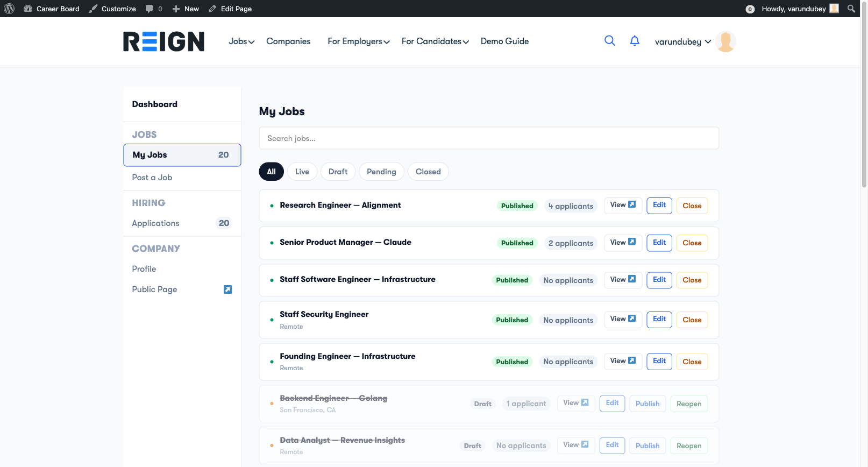
Task: Click Research Engineer — Alignment title
Action: pos(340,205)
